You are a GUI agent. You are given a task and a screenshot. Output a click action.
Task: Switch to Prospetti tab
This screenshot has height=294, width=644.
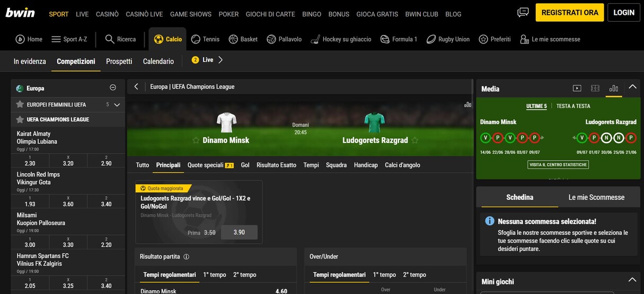tap(119, 61)
